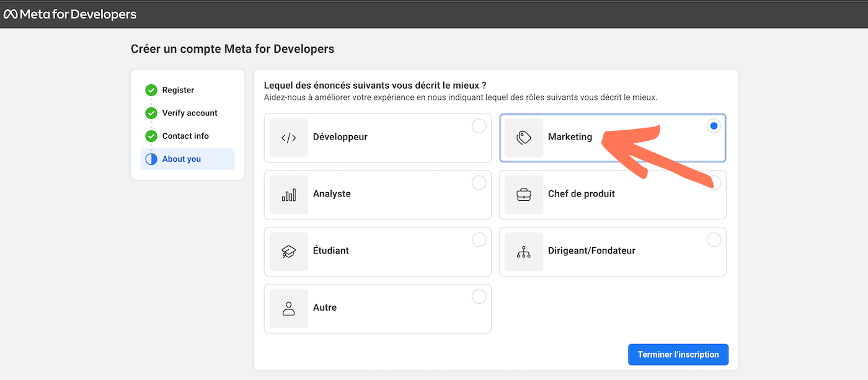Click the Analyste bar chart icon
The image size is (868, 380).
click(288, 195)
